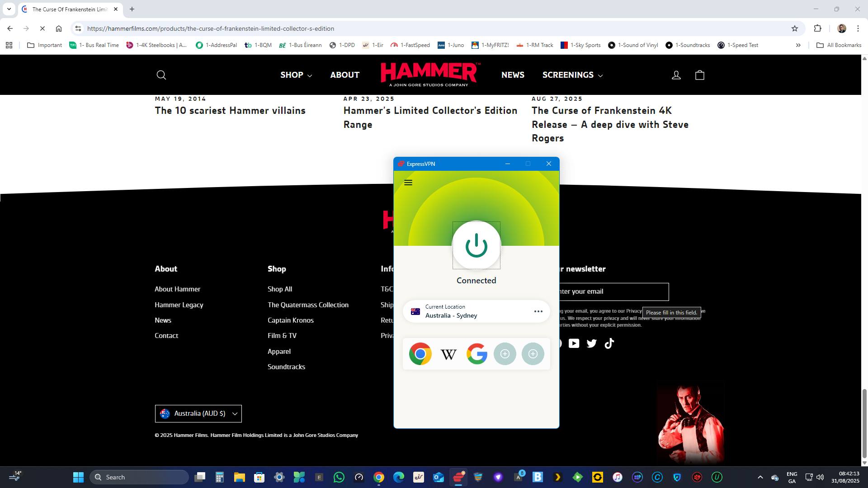Viewport: 868px width, 488px height.
Task: Open 1-Sky Sports bookmark
Action: pyautogui.click(x=580, y=45)
